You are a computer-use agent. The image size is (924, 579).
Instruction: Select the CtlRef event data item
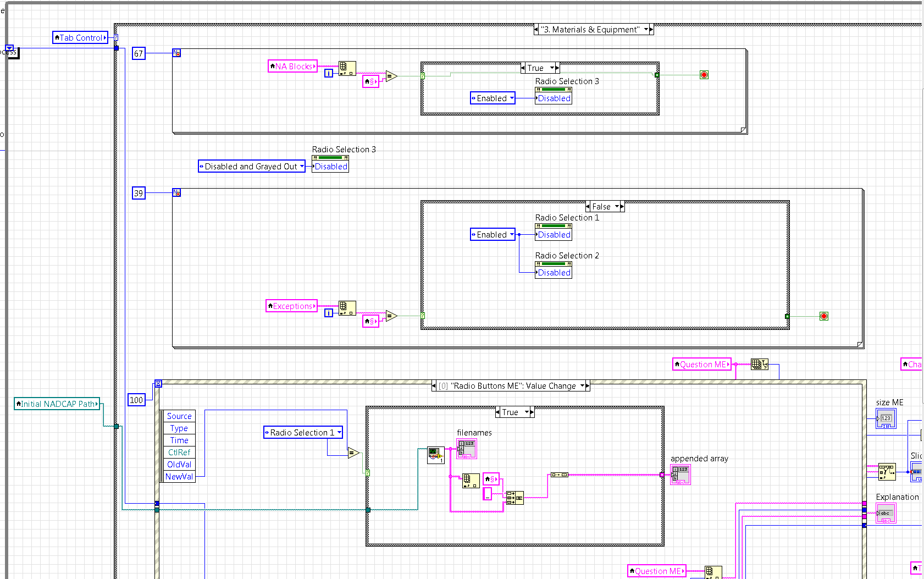pos(179,453)
